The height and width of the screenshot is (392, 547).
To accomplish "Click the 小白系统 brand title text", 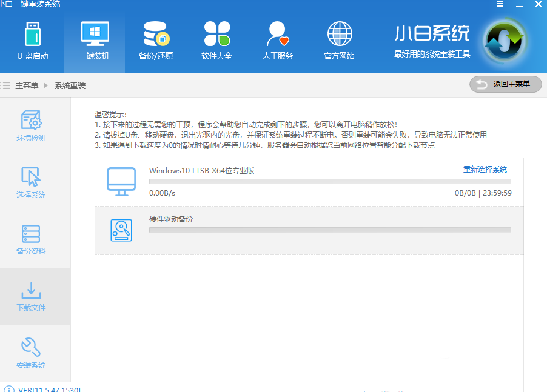I will [x=432, y=33].
